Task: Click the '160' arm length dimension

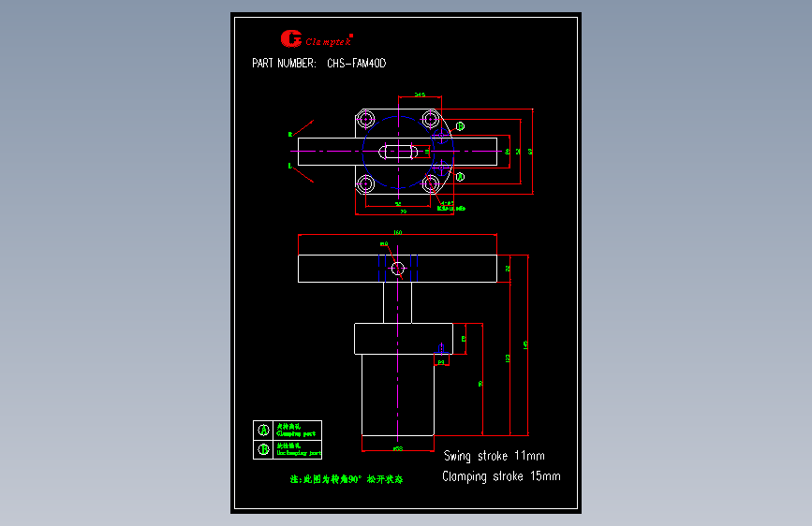Action: pos(398,232)
